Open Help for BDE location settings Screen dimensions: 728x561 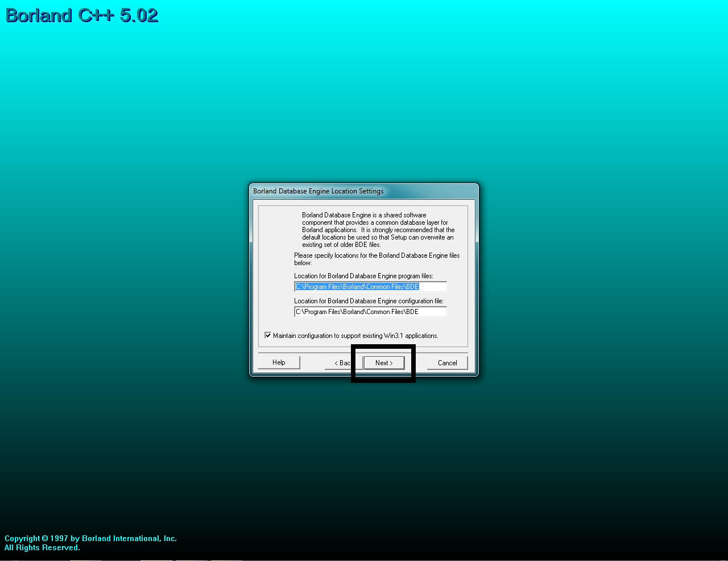point(279,362)
